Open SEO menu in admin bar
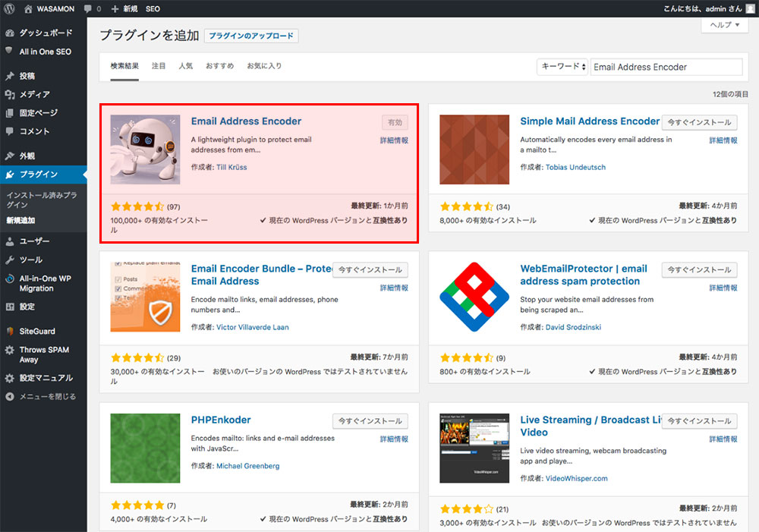 click(153, 8)
